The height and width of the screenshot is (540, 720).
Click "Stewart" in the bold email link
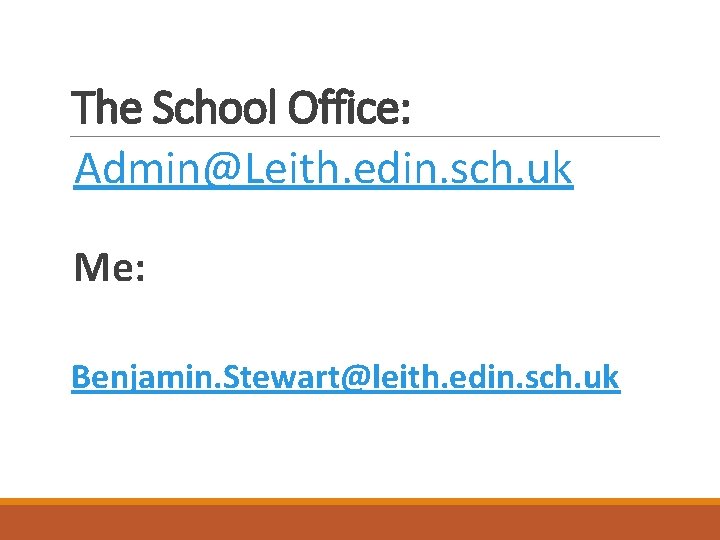pyautogui.click(x=270, y=378)
